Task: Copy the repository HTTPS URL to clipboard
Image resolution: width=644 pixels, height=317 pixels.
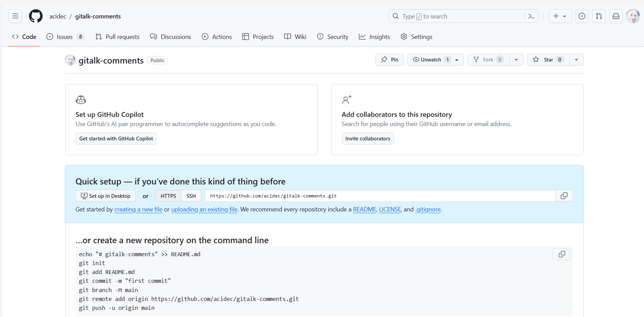Action: coord(564,196)
